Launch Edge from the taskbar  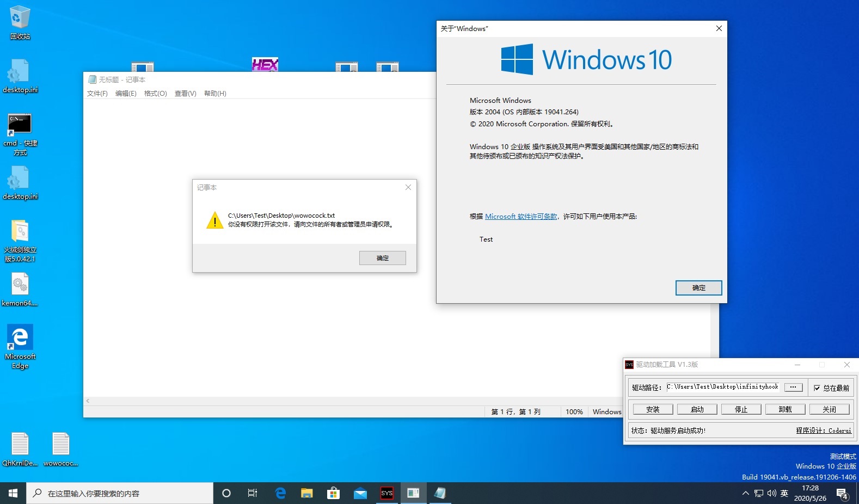(280, 493)
